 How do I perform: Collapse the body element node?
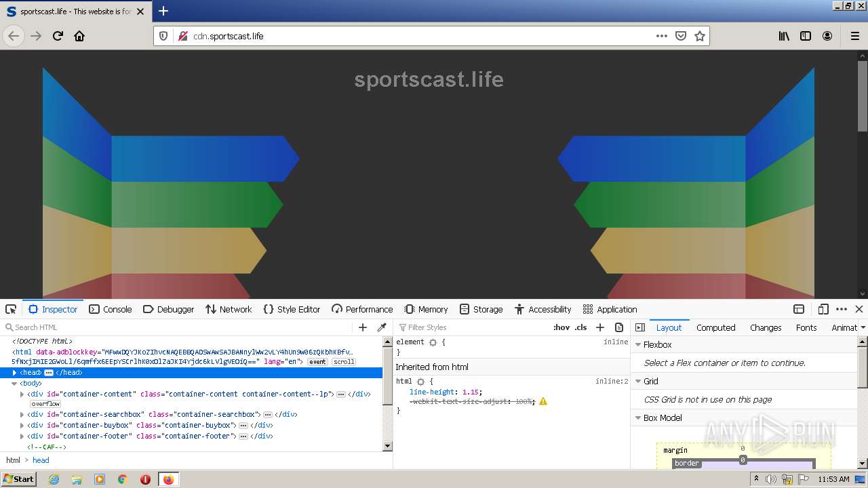click(14, 384)
